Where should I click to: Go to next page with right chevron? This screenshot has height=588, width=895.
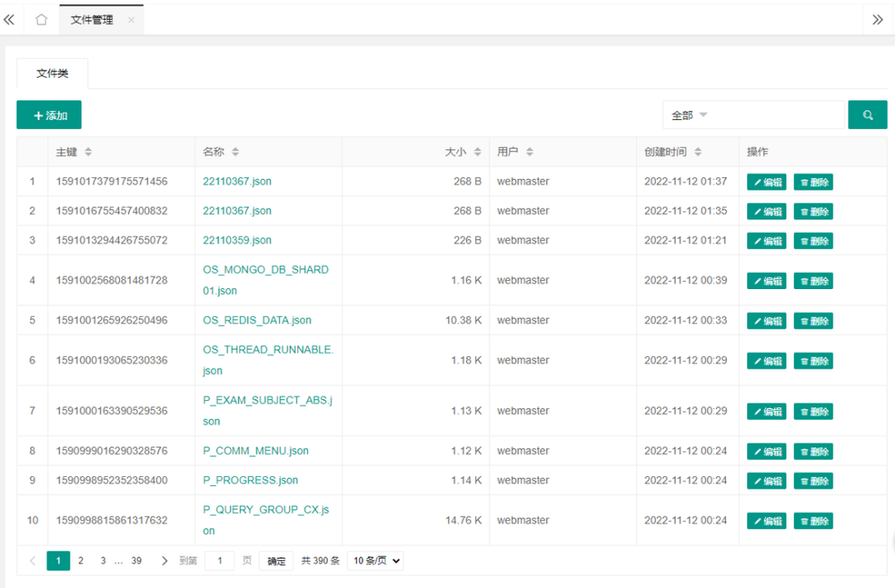coord(164,561)
